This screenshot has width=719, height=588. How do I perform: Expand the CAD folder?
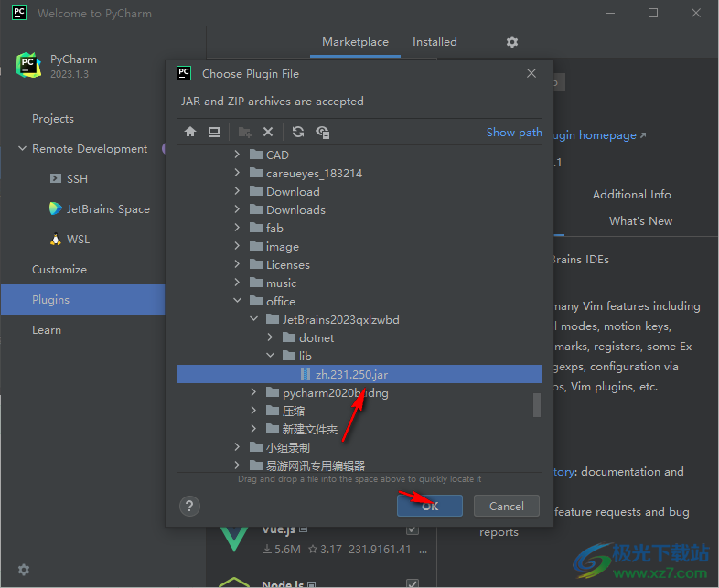click(237, 155)
